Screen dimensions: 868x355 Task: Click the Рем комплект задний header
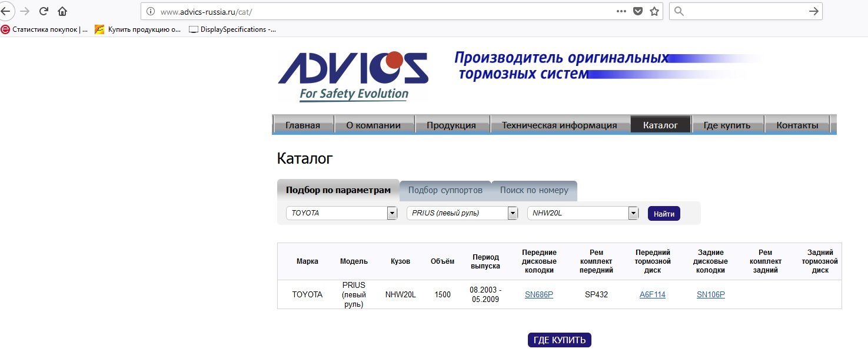766,261
